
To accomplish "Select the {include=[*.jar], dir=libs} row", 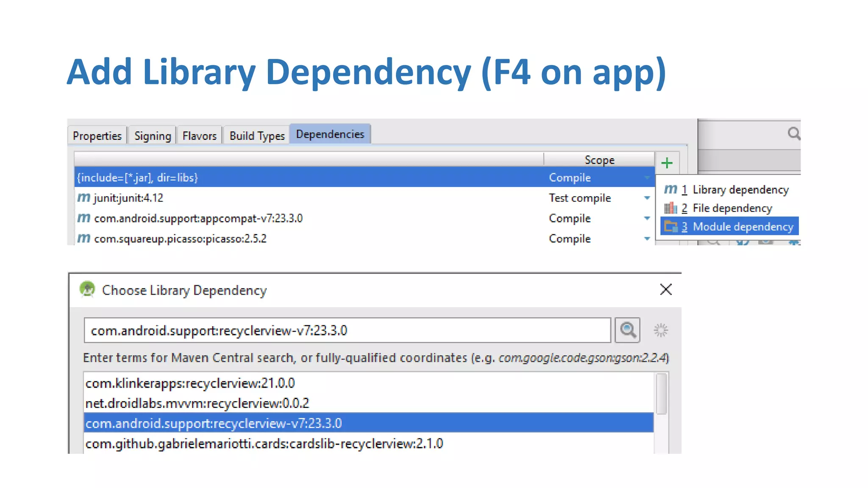I will click(x=364, y=177).
